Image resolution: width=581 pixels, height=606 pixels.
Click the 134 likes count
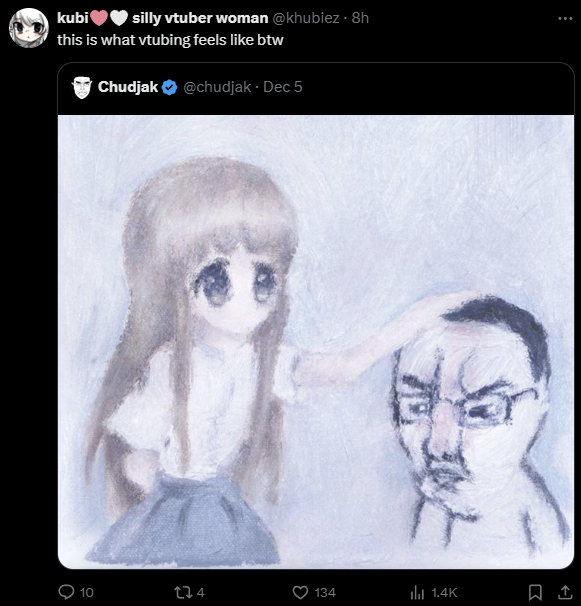(325, 592)
